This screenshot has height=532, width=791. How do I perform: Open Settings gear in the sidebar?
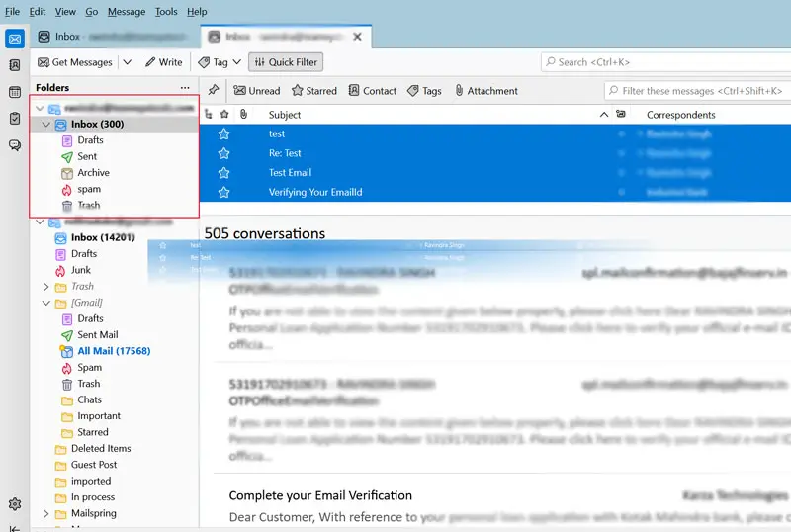click(15, 503)
